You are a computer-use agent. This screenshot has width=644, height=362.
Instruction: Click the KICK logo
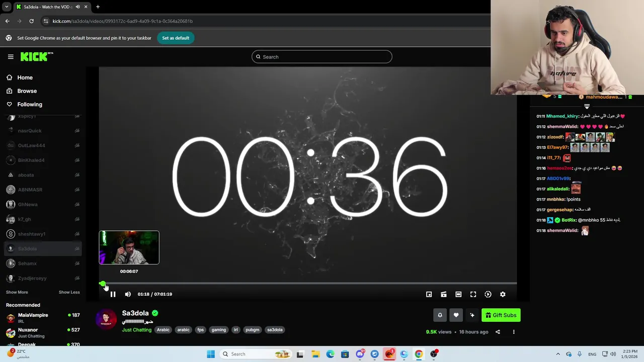click(x=37, y=57)
